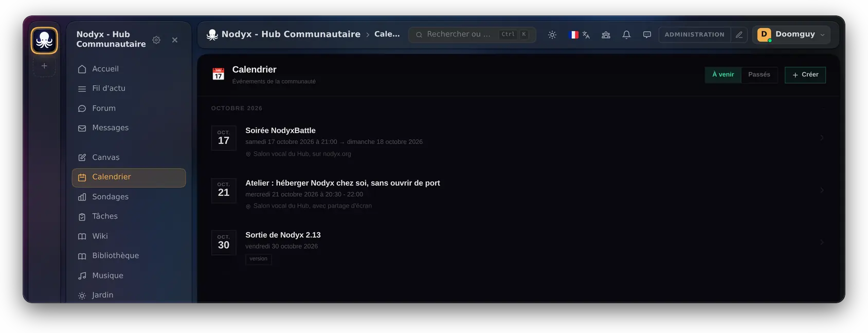Click the header octopus logo
The image size is (868, 333).
pyautogui.click(x=212, y=34)
